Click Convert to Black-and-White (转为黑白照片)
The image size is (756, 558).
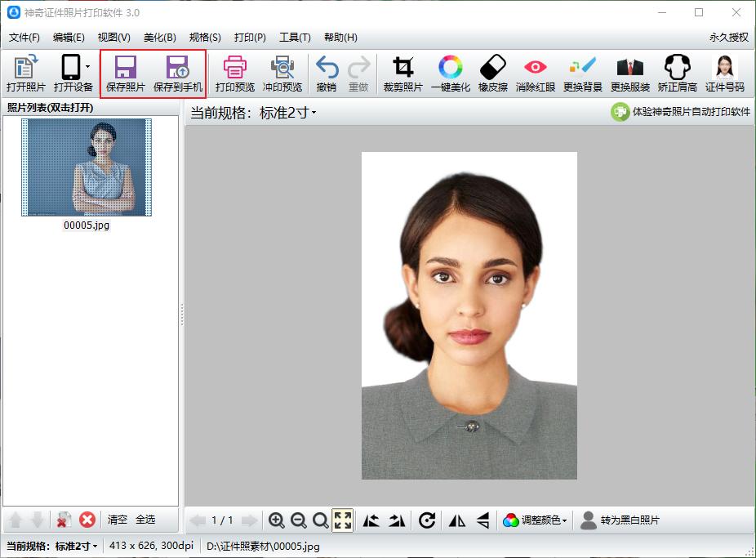620,520
